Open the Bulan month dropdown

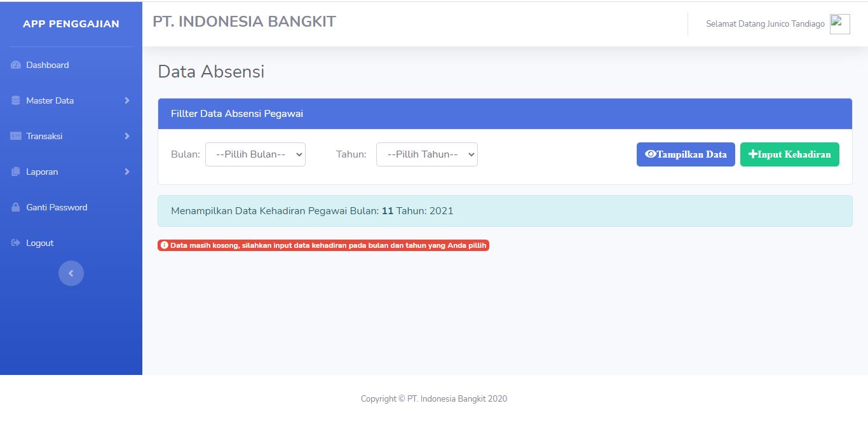tap(255, 154)
